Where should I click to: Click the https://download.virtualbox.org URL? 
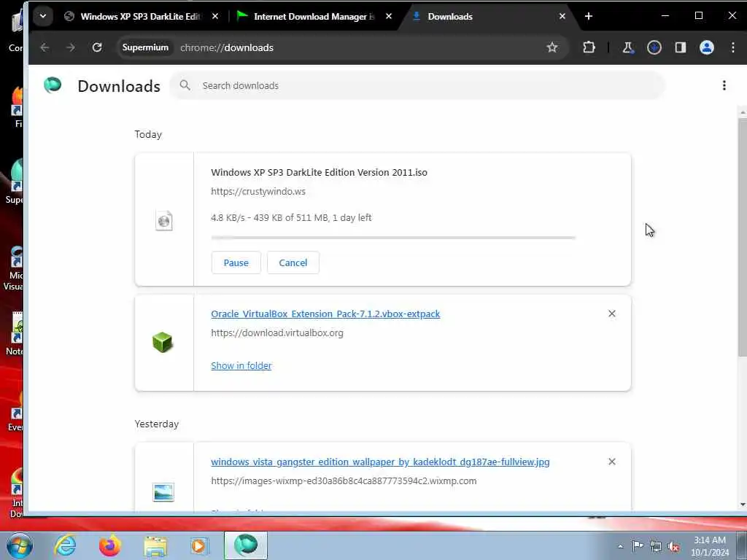[x=277, y=332]
